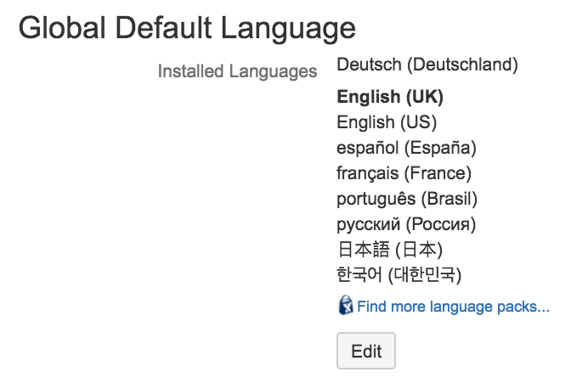Viewport: 588px width, 389px height.
Task: Click the word Deutschland in parentheses
Action: click(x=462, y=65)
